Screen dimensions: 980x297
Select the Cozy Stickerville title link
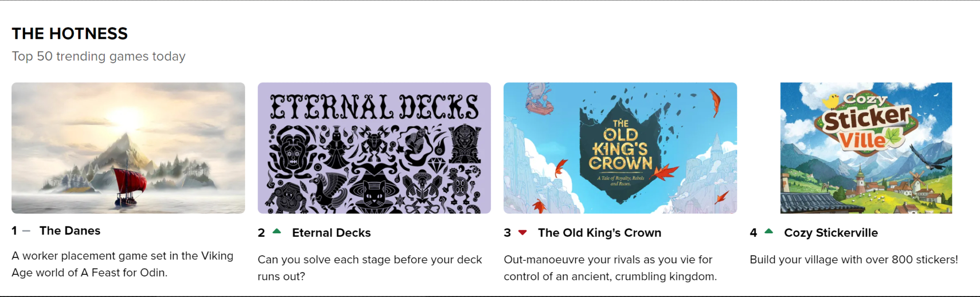(x=831, y=233)
